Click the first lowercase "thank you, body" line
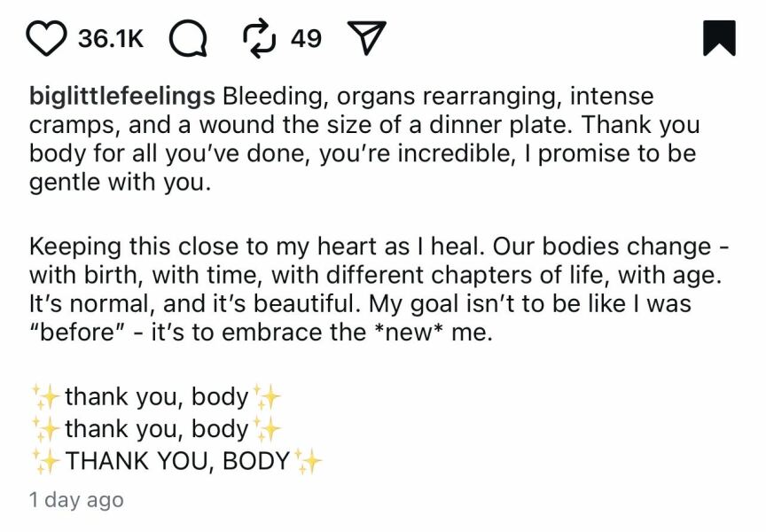 (x=156, y=395)
